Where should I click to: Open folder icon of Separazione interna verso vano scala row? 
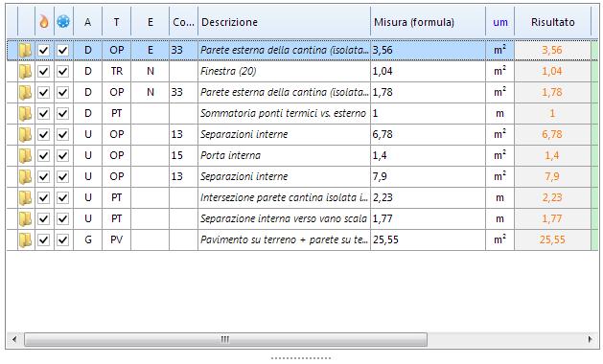[x=25, y=219]
